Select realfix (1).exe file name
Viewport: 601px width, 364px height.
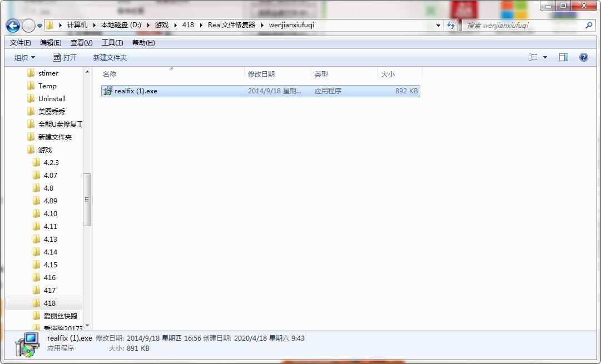(x=136, y=91)
